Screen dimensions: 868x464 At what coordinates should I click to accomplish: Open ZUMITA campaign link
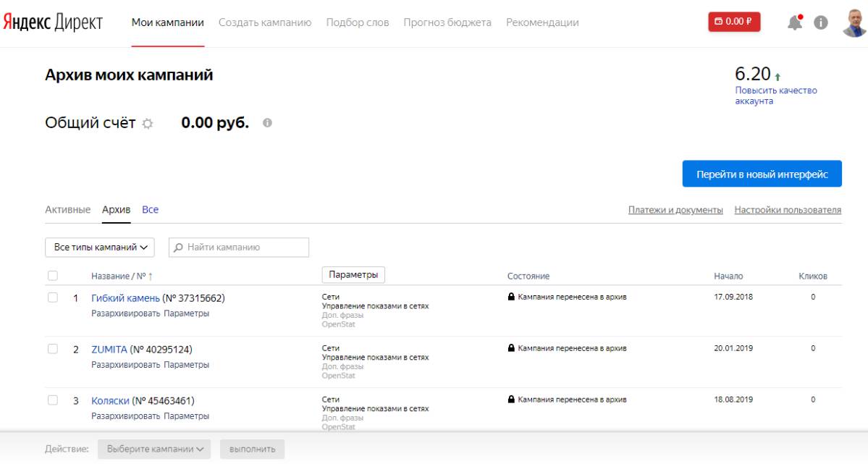click(x=109, y=350)
